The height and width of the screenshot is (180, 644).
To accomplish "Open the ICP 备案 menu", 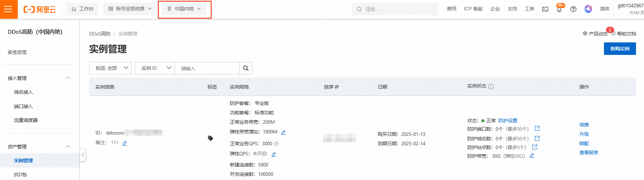I will click(x=473, y=9).
